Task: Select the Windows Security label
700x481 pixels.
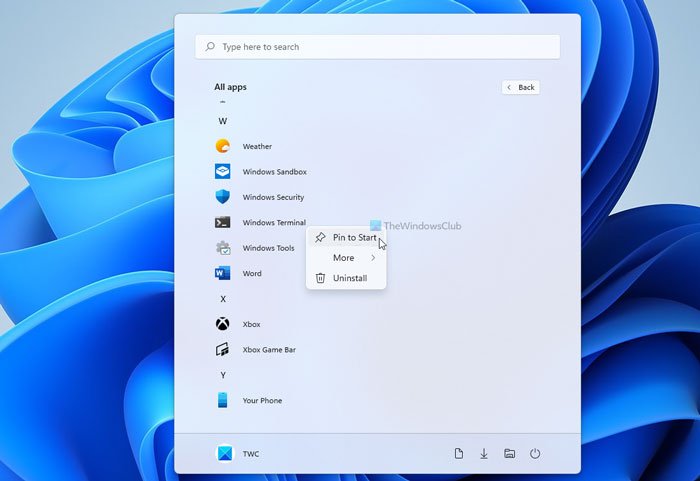Action: pos(273,197)
